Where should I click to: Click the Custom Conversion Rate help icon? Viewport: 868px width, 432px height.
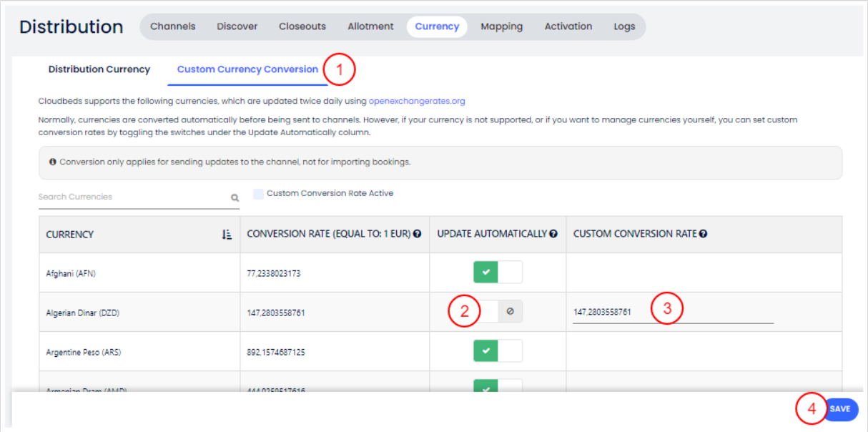[704, 235]
